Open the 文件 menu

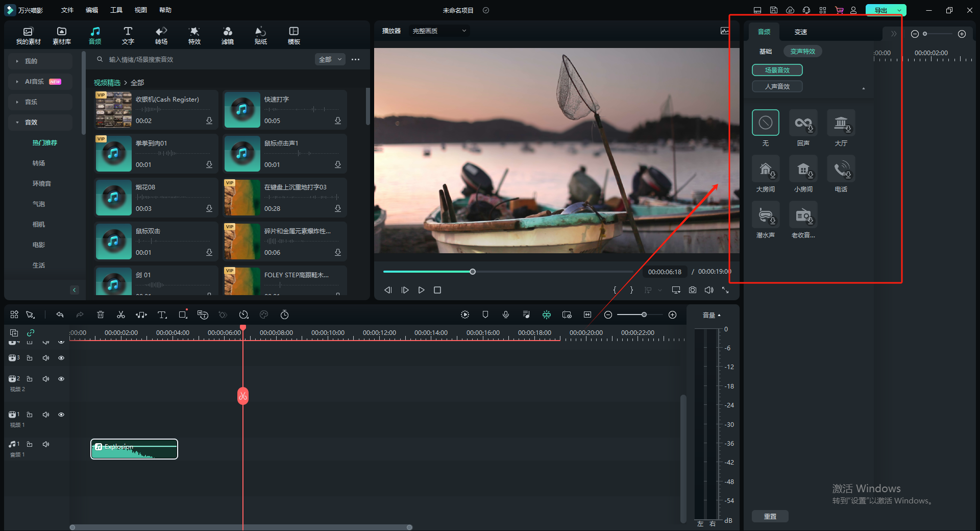pos(67,10)
